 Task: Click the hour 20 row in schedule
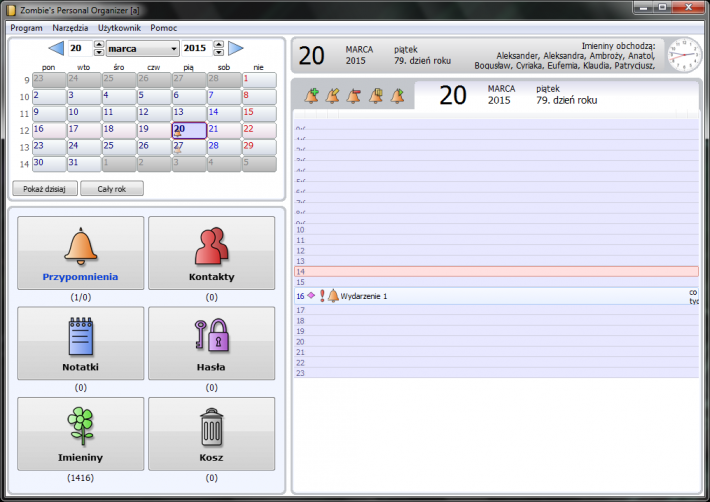tap(496, 342)
